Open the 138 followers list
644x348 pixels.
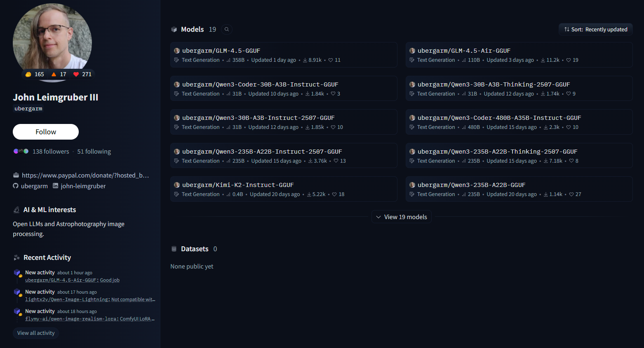[51, 152]
